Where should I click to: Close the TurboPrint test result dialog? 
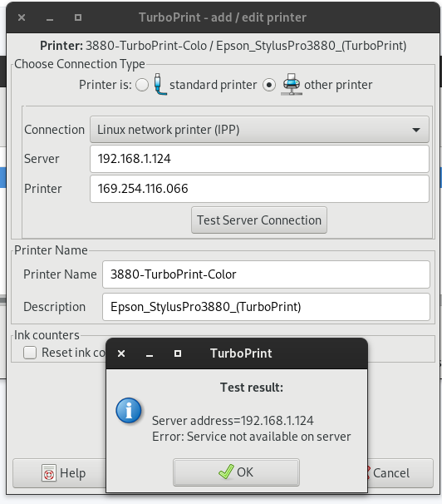pyautogui.click(x=121, y=353)
